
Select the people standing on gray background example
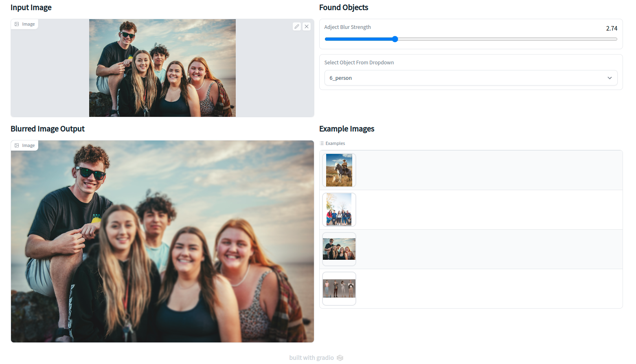point(339,289)
